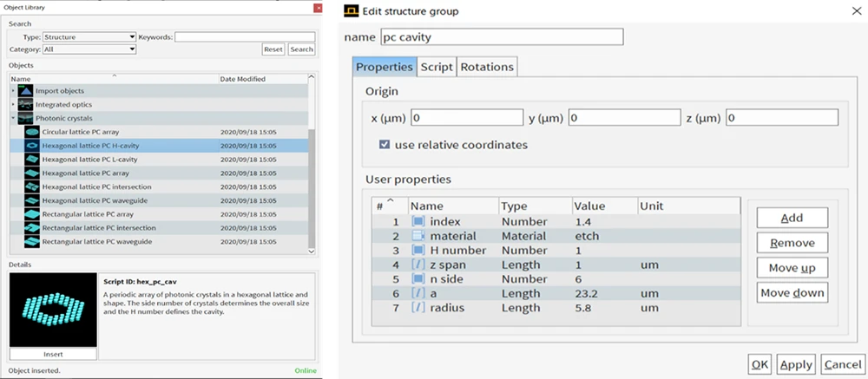This screenshot has height=379, width=868.
Task: Click the z origin input field
Action: click(x=782, y=118)
